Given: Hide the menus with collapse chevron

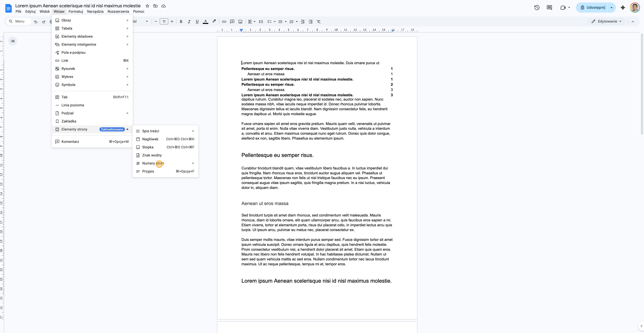Looking at the screenshot, I should click(633, 22).
